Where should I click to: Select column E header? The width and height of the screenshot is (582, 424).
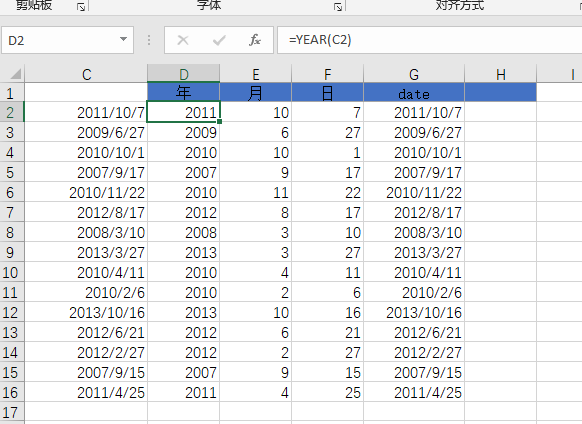(x=256, y=74)
